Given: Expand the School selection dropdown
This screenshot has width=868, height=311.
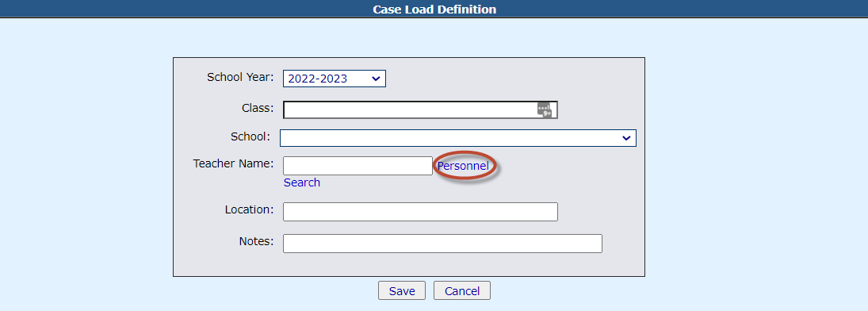Looking at the screenshot, I should click(458, 138).
